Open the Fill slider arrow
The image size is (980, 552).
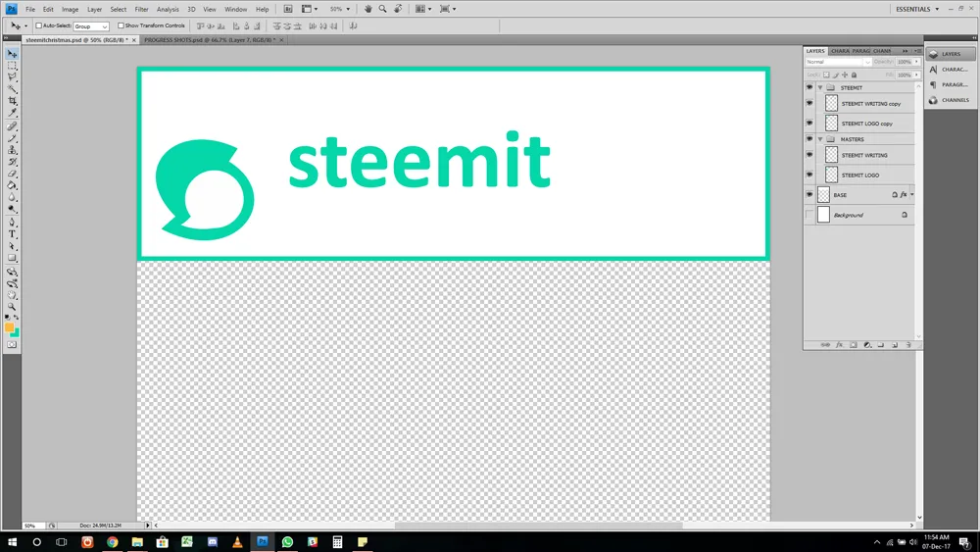tap(917, 75)
